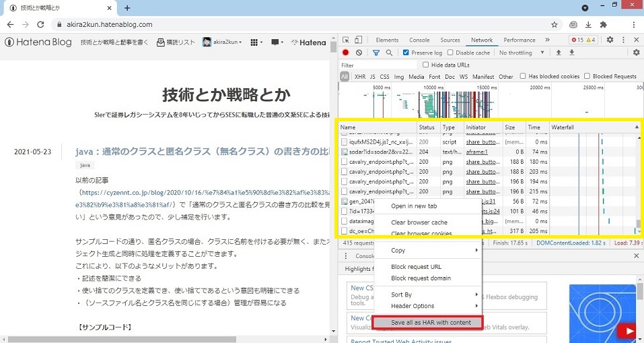Filter requests by Img type
Image resolution: width=644 pixels, height=343 pixels.
[x=399, y=77]
